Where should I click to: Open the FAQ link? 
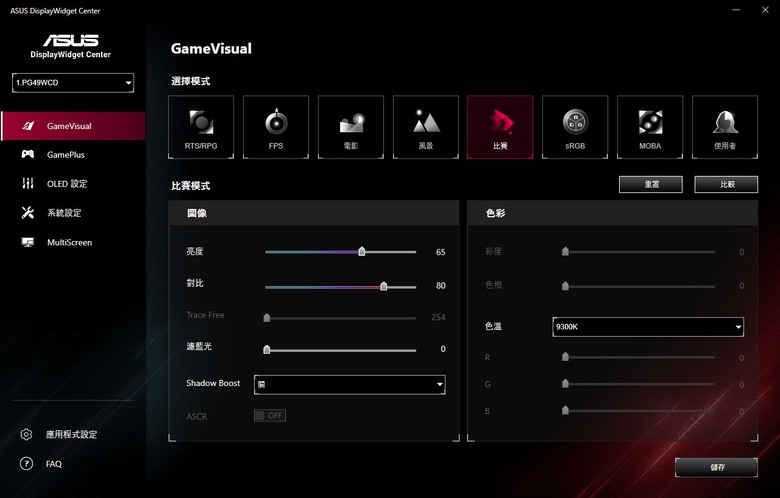point(54,464)
